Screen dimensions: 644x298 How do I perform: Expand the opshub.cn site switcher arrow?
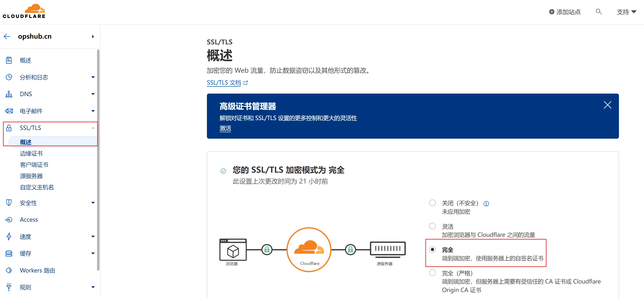[x=93, y=37]
